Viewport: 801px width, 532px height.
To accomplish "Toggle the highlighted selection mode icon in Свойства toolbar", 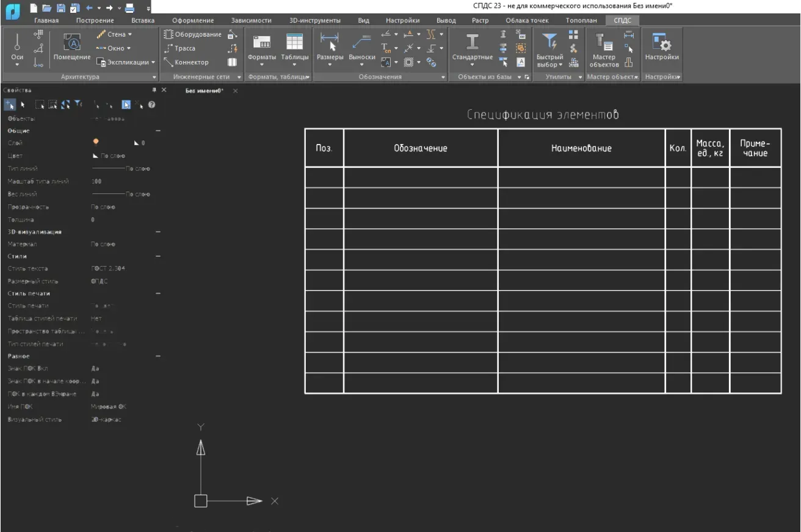I will tap(126, 104).
